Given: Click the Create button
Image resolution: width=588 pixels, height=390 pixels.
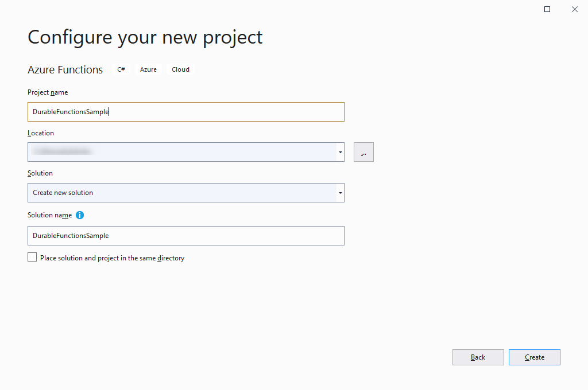Looking at the screenshot, I should [x=534, y=357].
